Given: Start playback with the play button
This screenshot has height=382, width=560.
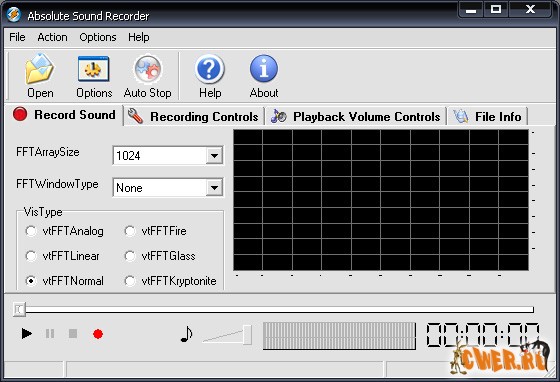Looking at the screenshot, I should pos(26,334).
